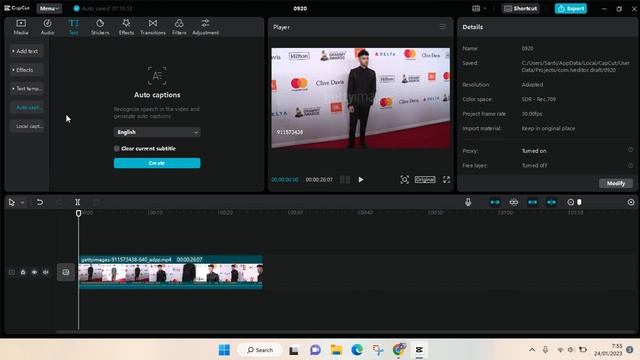This screenshot has width=640, height=360.
Task: Toggle preview axis option
Action: [x=551, y=202]
